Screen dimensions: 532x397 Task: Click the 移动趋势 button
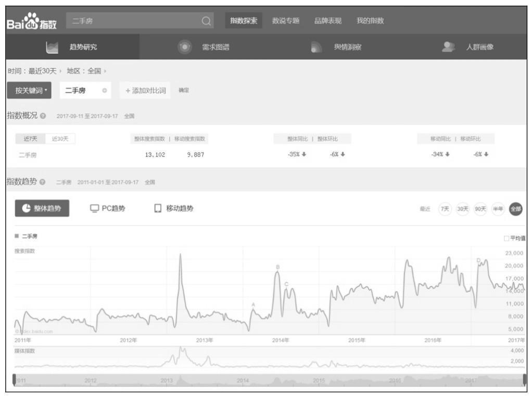pos(174,208)
